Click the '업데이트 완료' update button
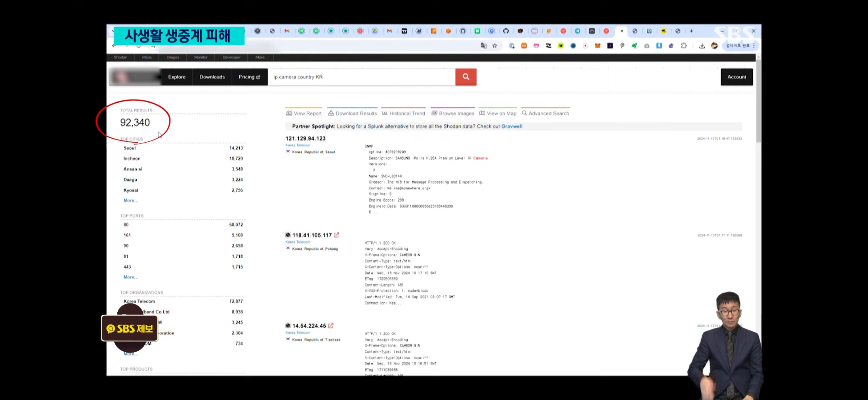The image size is (868, 400). pos(738,46)
